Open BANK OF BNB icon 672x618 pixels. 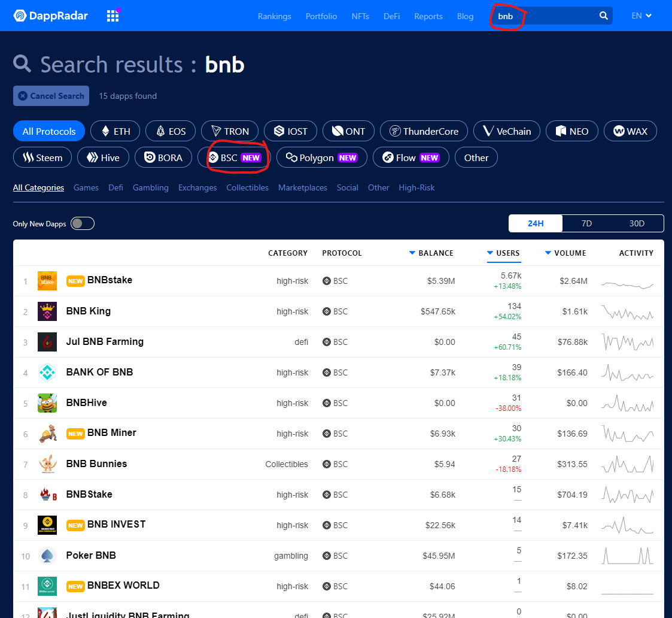point(47,372)
